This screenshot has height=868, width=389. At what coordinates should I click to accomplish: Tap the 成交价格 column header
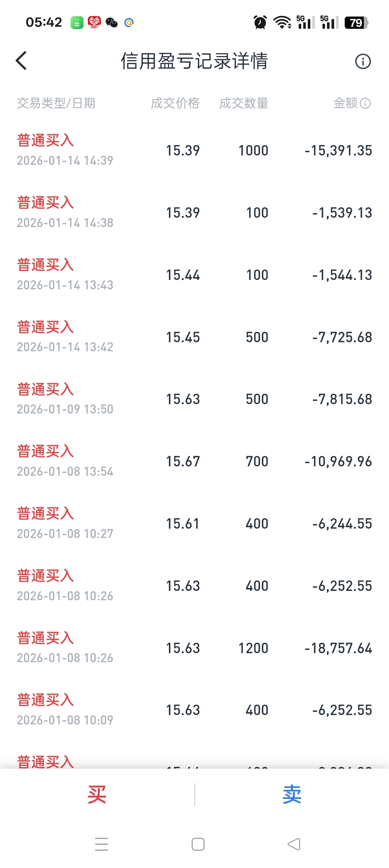[x=175, y=103]
